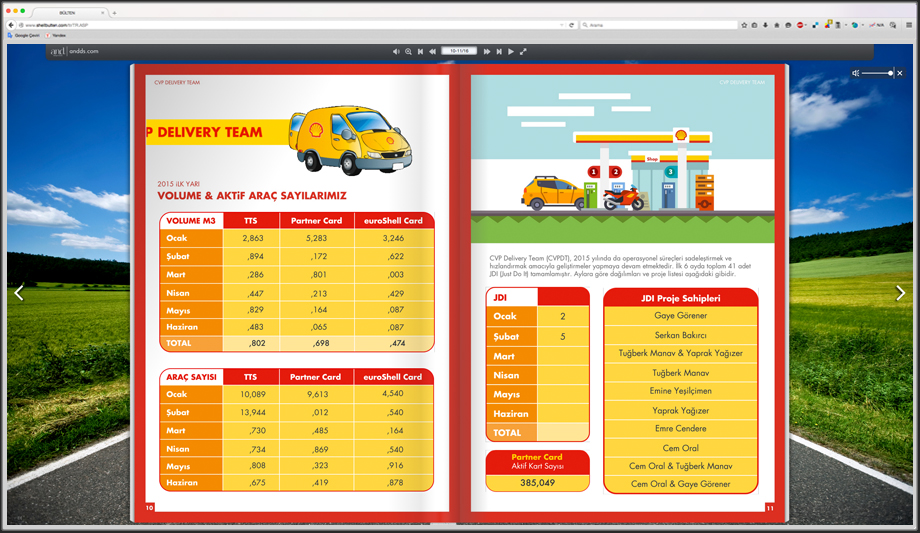Bookmark this page with star icon
Screen dimensions: 920x533
(744, 25)
